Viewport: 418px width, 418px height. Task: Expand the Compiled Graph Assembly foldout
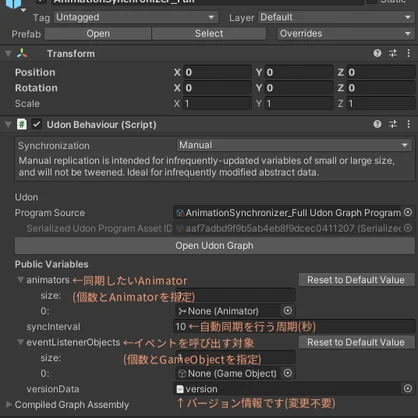click(x=9, y=404)
